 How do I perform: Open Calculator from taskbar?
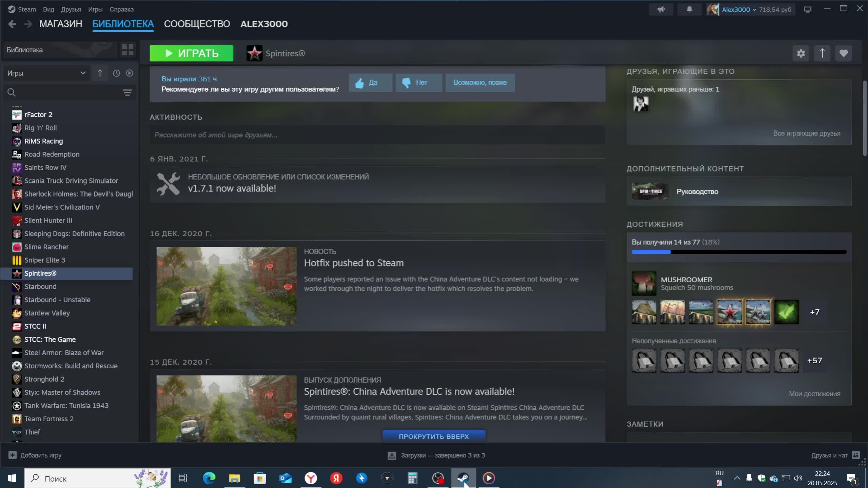click(412, 478)
